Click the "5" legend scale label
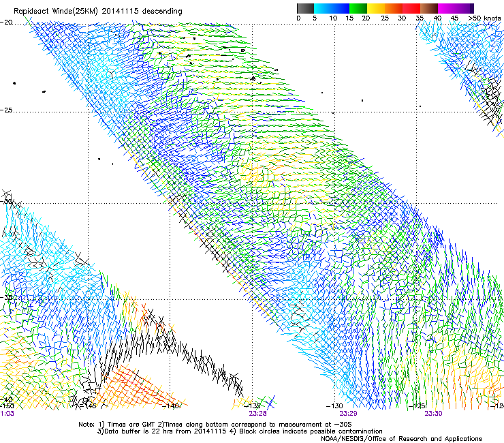This screenshot has height=443, width=504. coord(315,18)
